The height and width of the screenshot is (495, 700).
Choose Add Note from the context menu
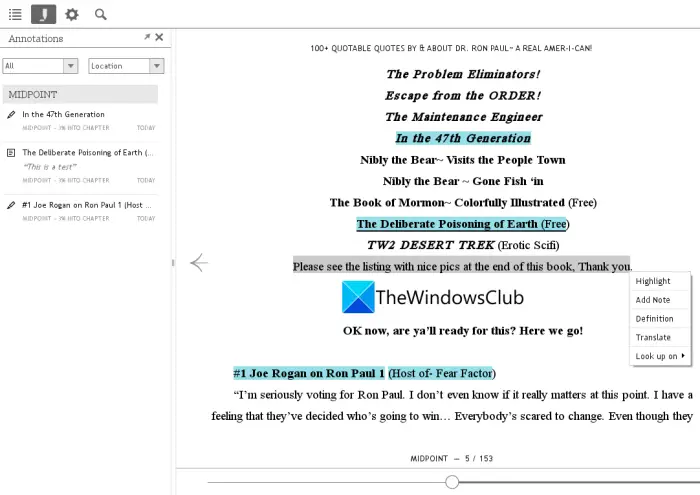(660, 300)
